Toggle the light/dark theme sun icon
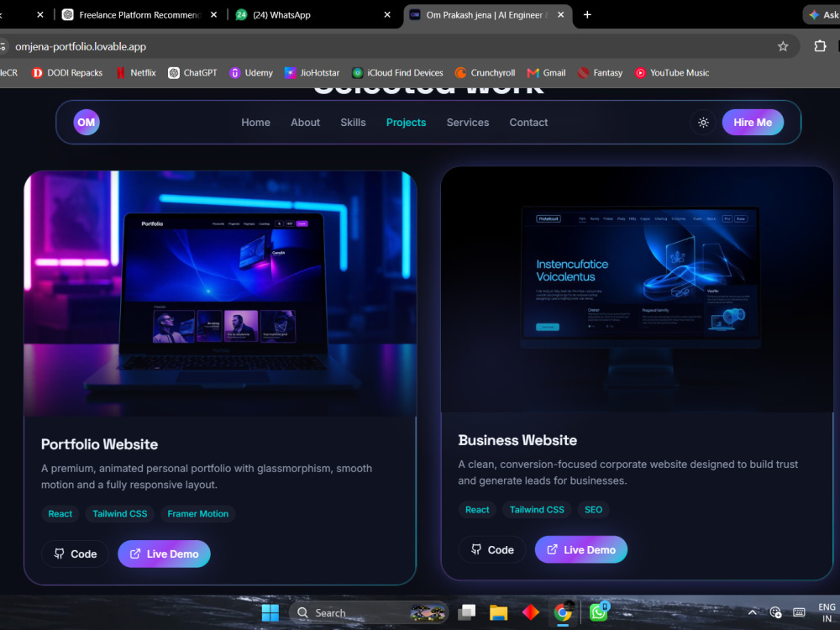The image size is (840, 630). point(703,122)
